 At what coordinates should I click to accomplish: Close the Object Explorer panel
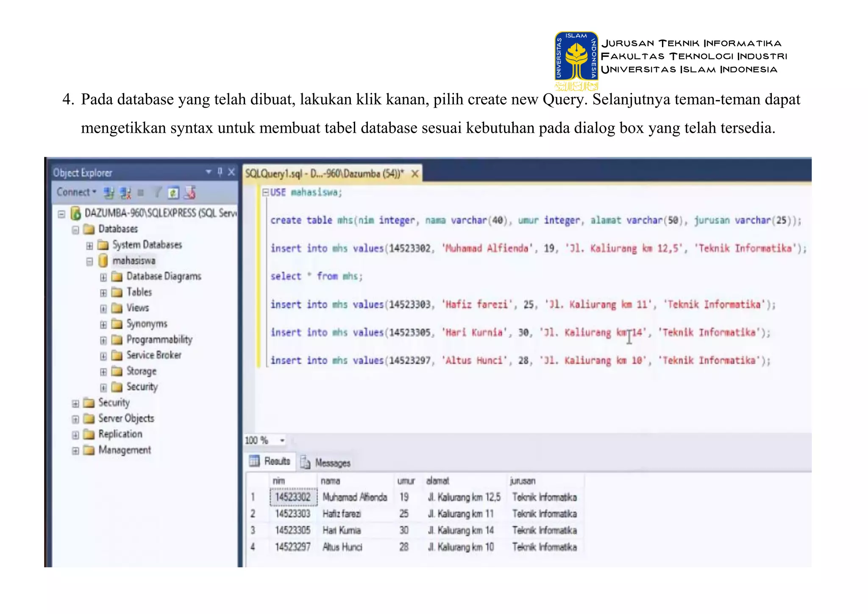tap(231, 172)
